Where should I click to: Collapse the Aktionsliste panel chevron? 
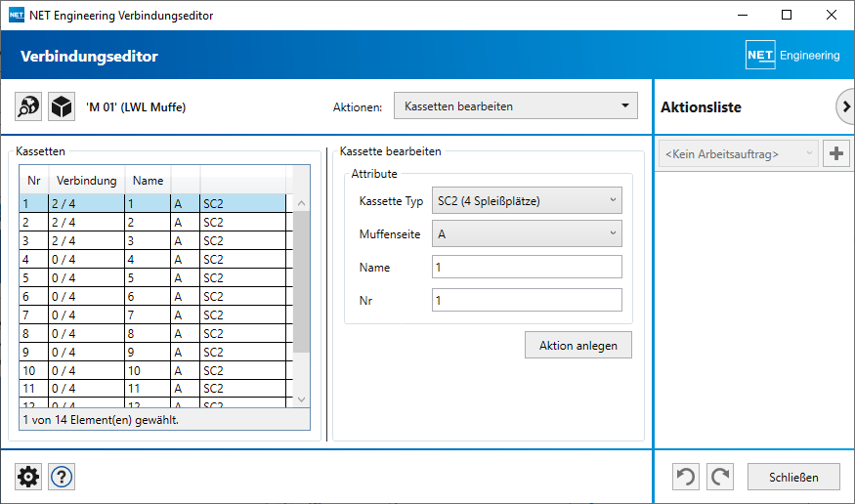click(846, 106)
